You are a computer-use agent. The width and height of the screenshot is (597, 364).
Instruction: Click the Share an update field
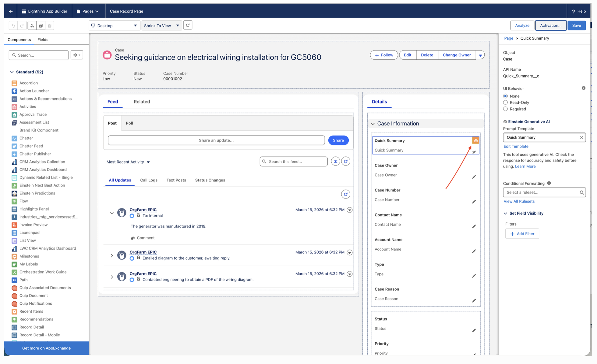[216, 140]
